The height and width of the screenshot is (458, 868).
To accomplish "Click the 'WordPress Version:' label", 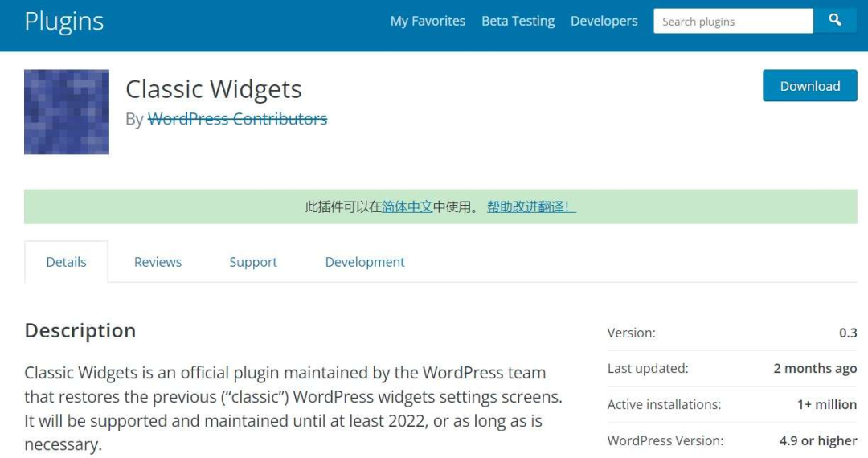I will click(x=665, y=440).
